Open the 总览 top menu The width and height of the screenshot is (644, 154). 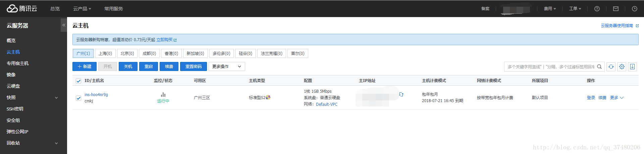pyautogui.click(x=55, y=9)
